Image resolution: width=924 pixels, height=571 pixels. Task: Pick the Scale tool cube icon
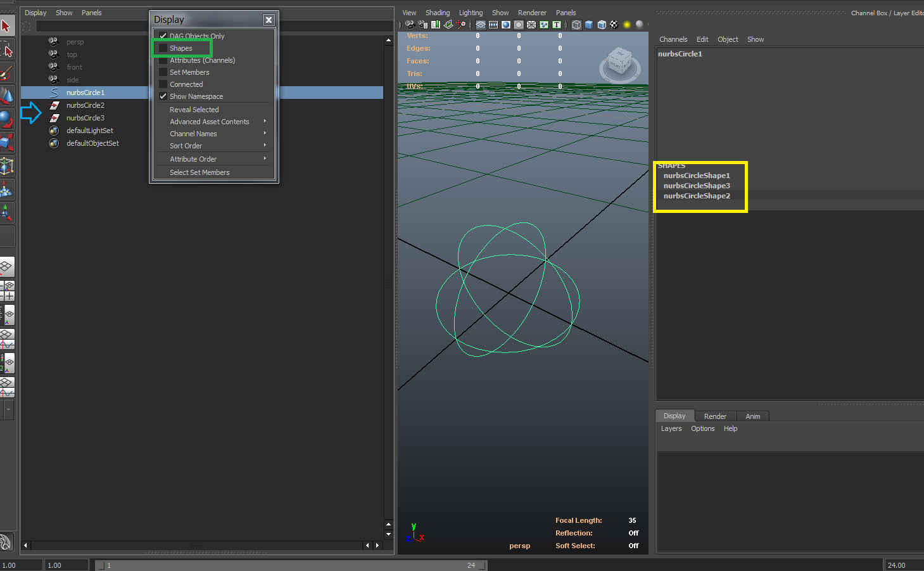click(6, 143)
